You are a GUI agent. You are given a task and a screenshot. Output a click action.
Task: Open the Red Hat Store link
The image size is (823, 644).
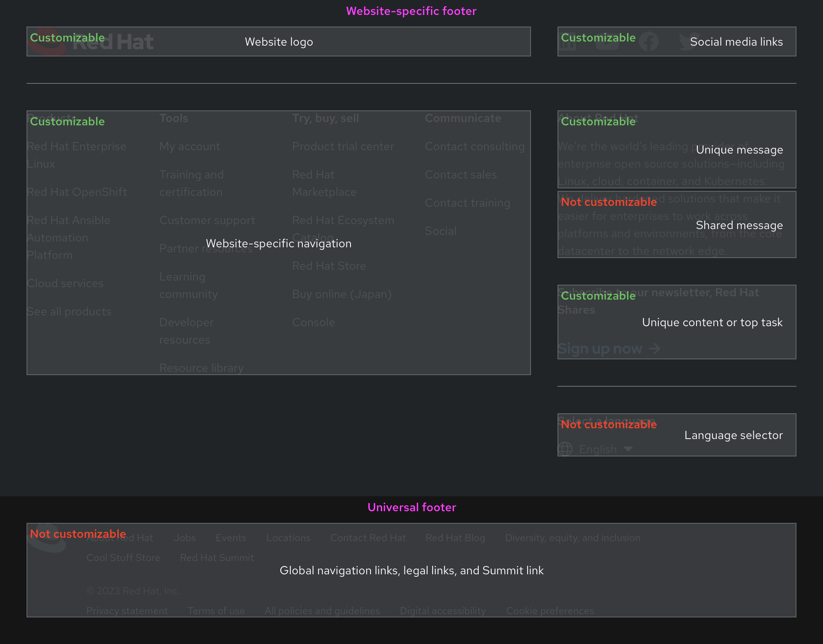(329, 266)
